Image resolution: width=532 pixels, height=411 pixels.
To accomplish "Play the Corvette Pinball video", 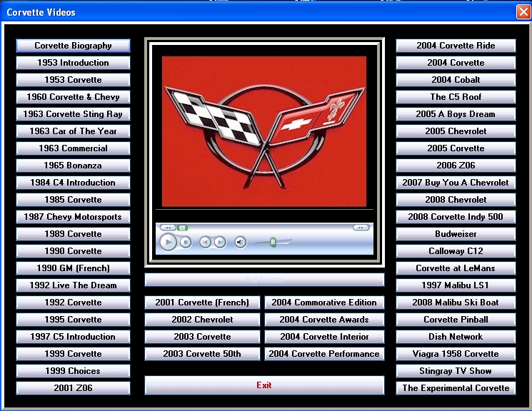I will tap(456, 320).
